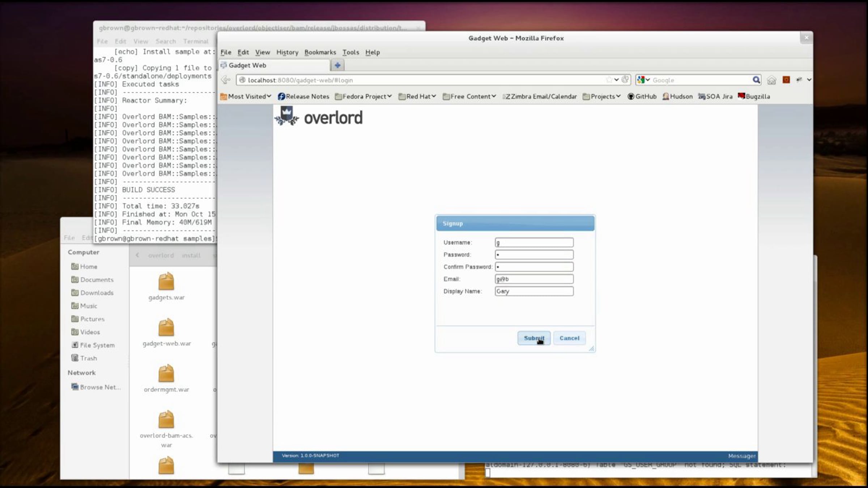868x488 pixels.
Task: Open Downloads in the file manager sidebar
Action: [x=92, y=293]
